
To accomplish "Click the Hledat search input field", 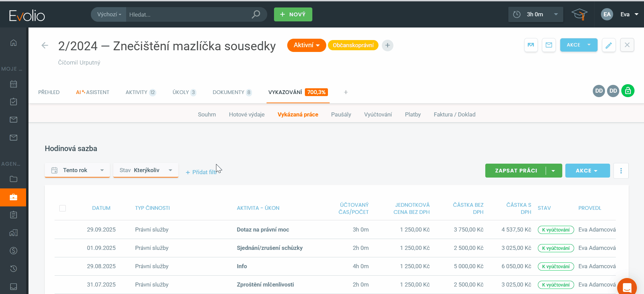I will (x=188, y=15).
